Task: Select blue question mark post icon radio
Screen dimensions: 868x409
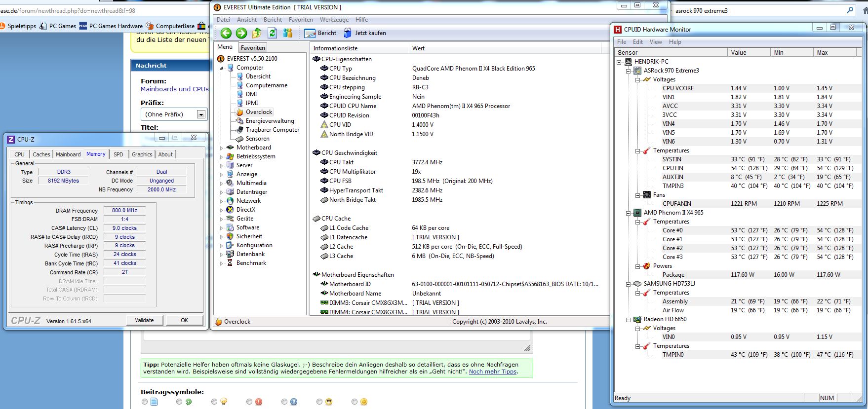Action: [x=284, y=402]
